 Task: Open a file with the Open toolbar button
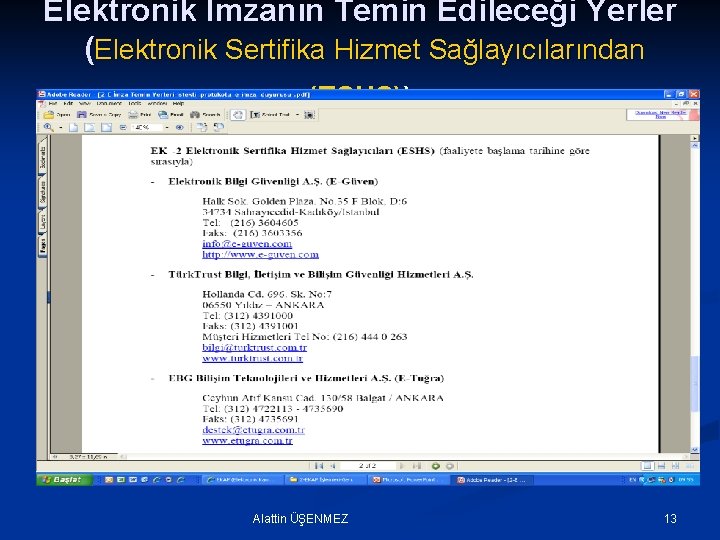[x=57, y=114]
